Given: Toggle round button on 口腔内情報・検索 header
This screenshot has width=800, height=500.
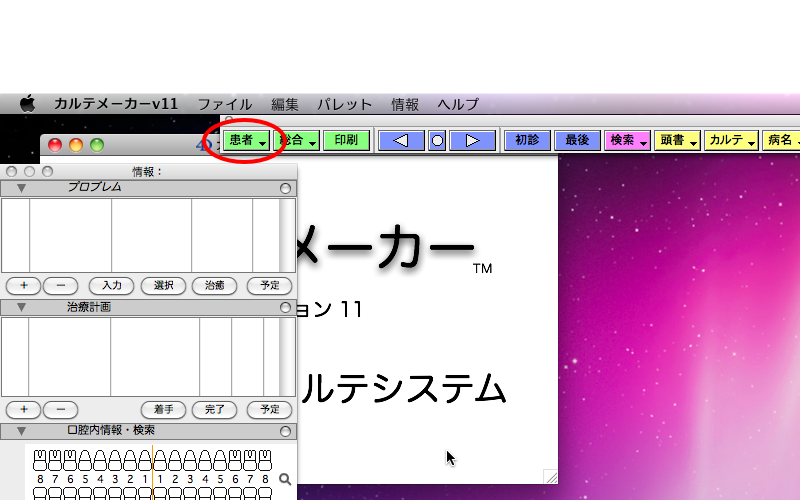Looking at the screenshot, I should (x=285, y=431).
